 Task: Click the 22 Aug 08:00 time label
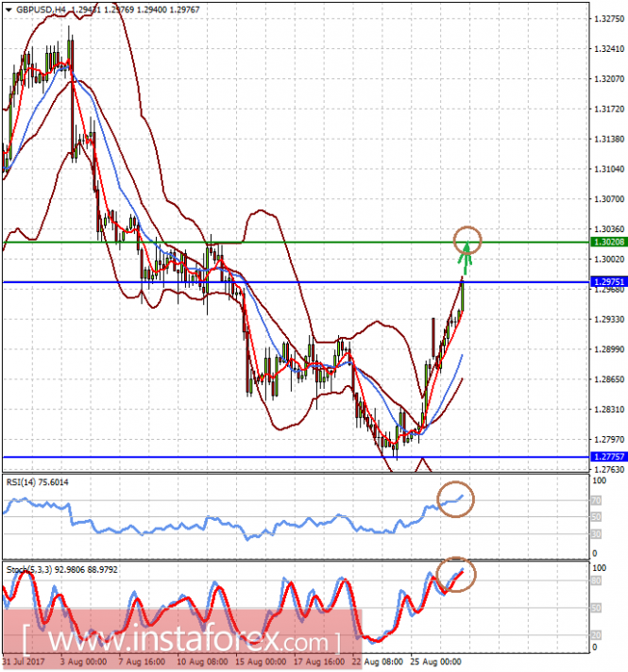coord(378,662)
